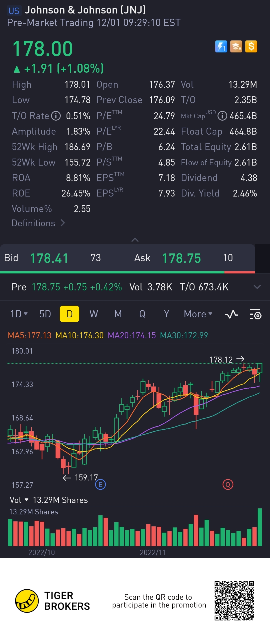This screenshot has height=644, width=270.
Task: Tap the bid/ask ratio bar
Action: [127, 272]
